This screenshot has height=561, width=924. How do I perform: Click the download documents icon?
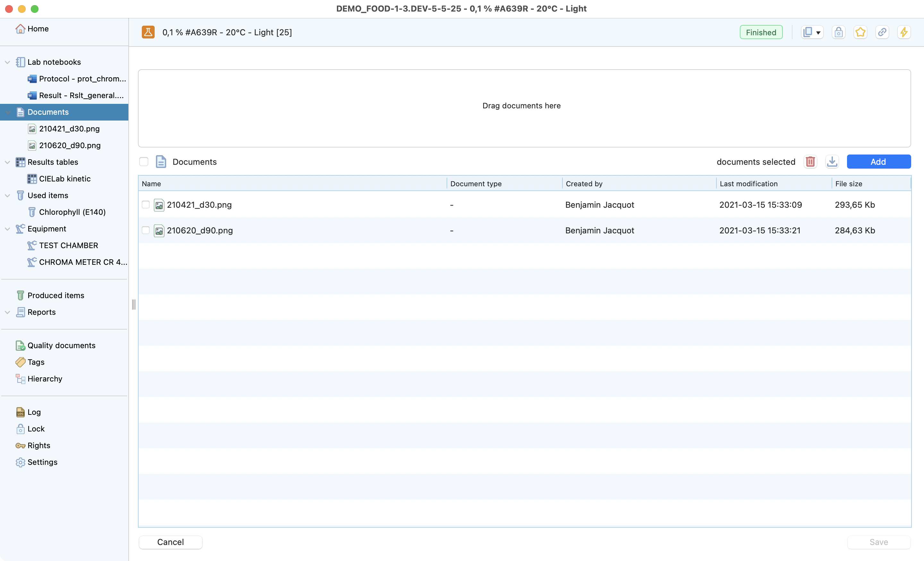pos(832,162)
